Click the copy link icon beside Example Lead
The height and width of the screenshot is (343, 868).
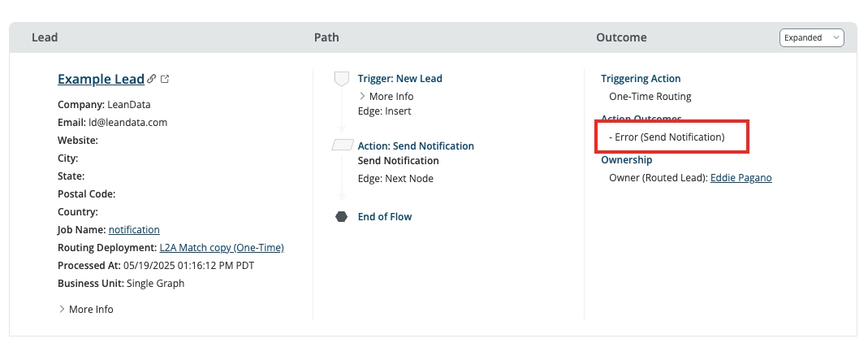click(x=152, y=80)
